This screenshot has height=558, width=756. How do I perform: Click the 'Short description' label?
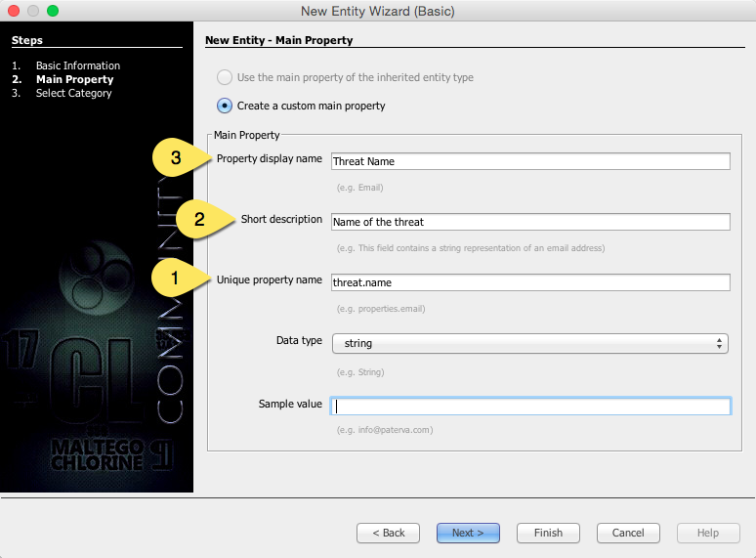(x=281, y=220)
